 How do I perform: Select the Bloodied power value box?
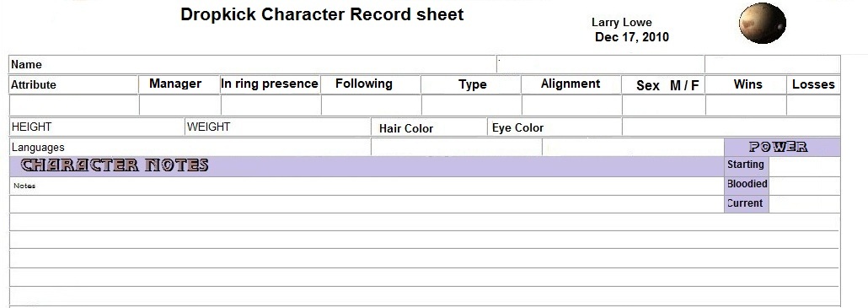point(804,186)
